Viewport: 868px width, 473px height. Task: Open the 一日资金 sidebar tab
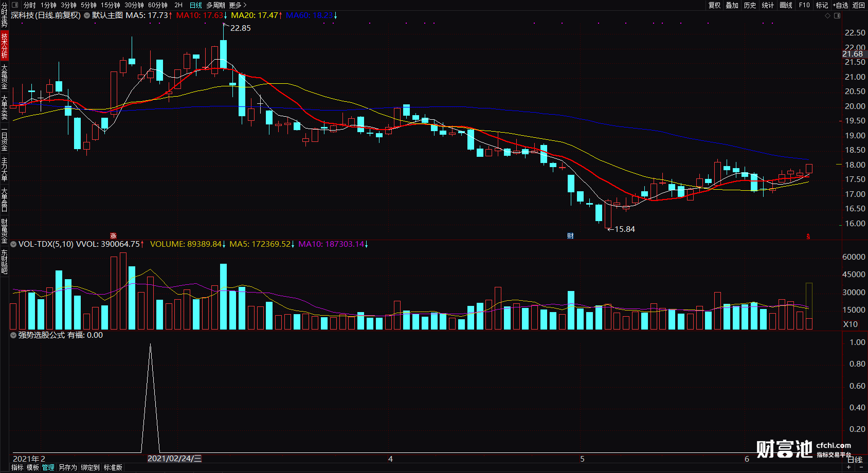pos(4,138)
